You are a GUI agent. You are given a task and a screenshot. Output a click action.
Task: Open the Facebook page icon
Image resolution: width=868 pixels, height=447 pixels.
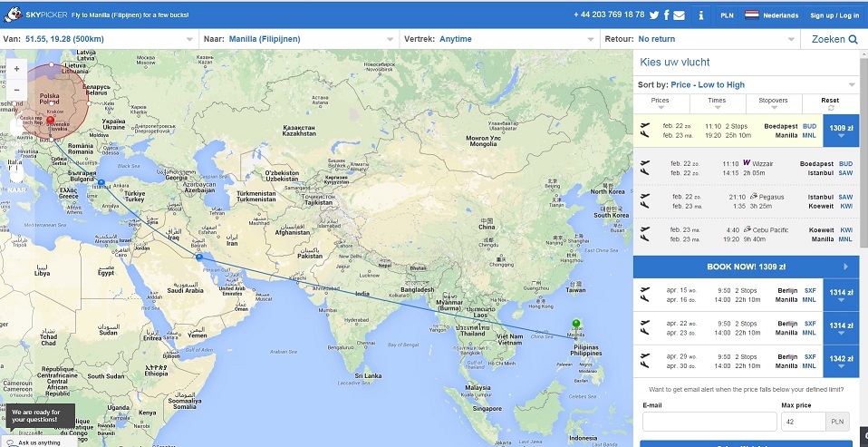[667, 15]
